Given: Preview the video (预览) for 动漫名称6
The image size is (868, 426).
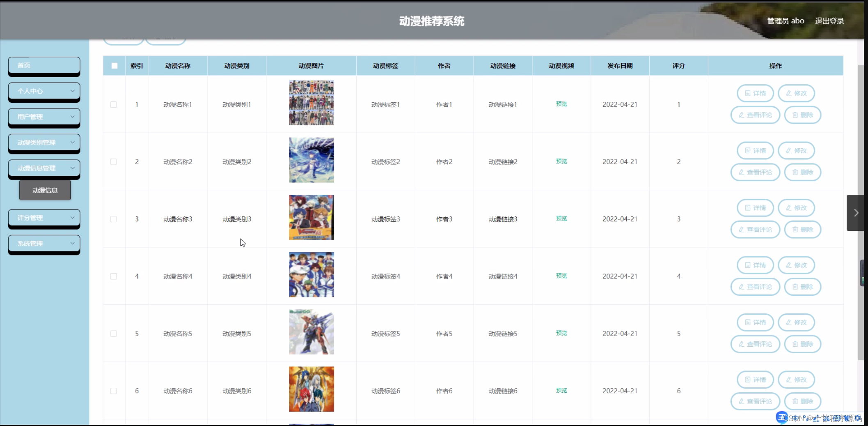Looking at the screenshot, I should coord(561,391).
